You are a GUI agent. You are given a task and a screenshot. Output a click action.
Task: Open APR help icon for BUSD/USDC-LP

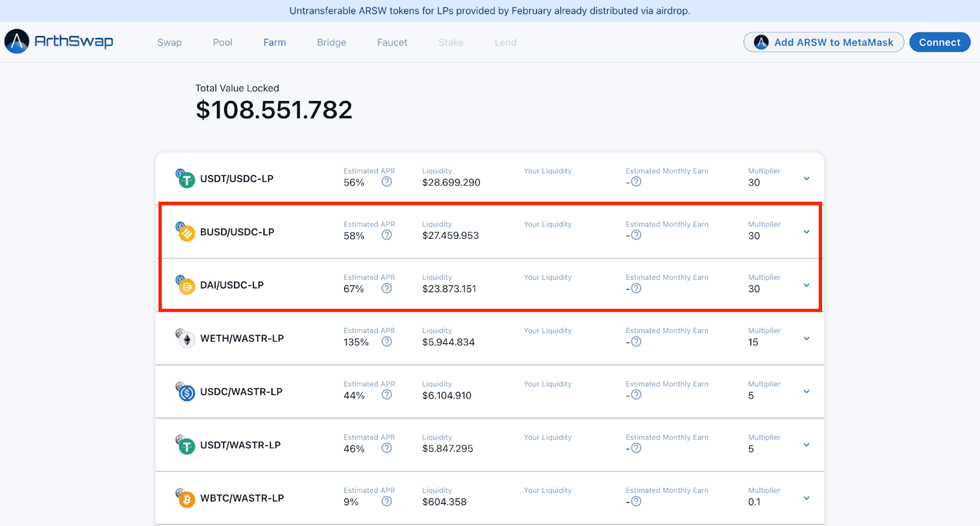coord(386,235)
